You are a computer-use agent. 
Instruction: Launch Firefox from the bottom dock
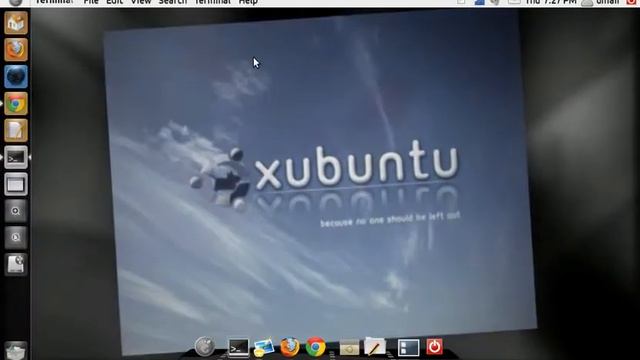[289, 347]
